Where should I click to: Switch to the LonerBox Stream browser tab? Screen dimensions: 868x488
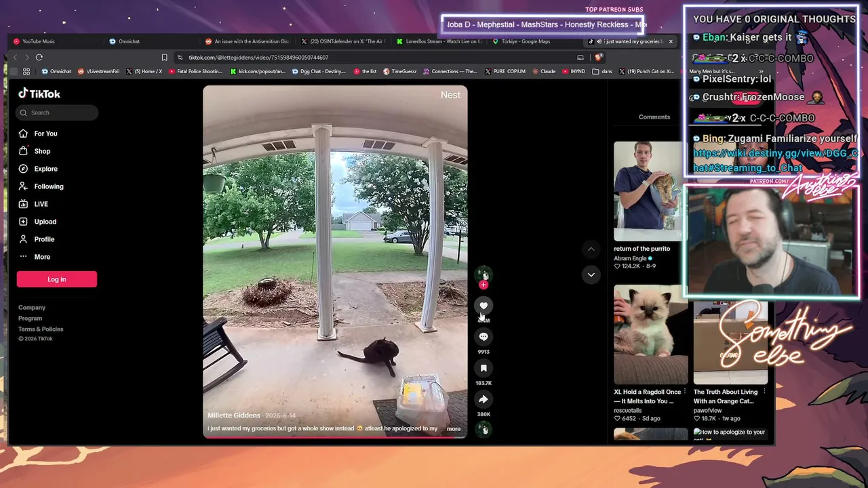[439, 41]
